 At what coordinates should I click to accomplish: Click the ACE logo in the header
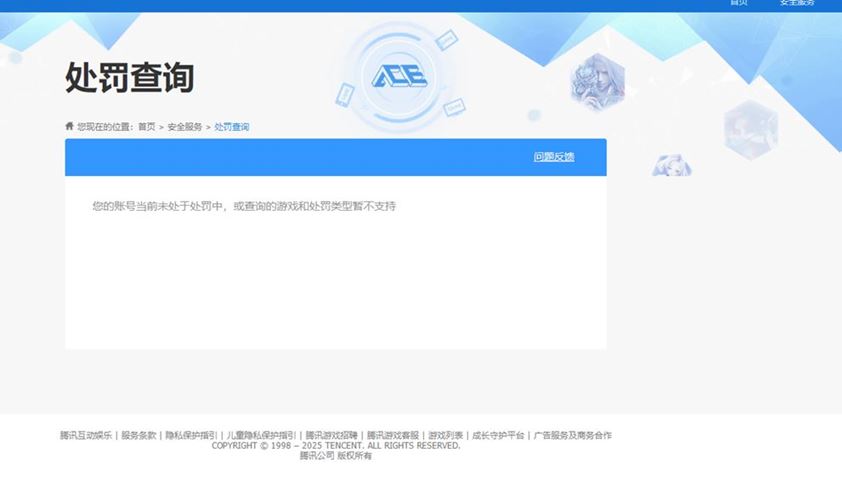(400, 76)
